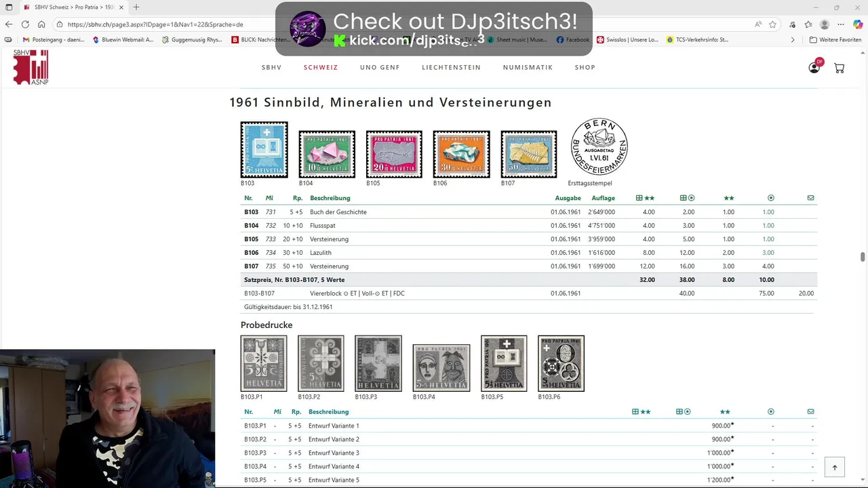Click the B106 Lazulith stamp thumbnail
868x488 pixels.
(x=461, y=154)
